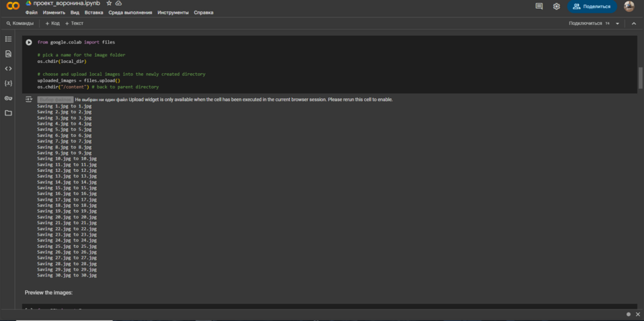The height and width of the screenshot is (321, 644).
Task: Open settings with the gear icon
Action: click(557, 6)
